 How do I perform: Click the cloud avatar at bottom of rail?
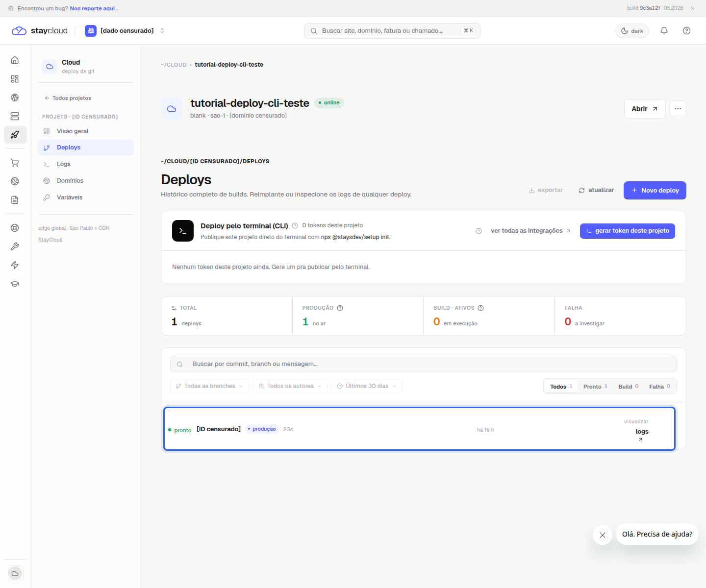(x=15, y=573)
